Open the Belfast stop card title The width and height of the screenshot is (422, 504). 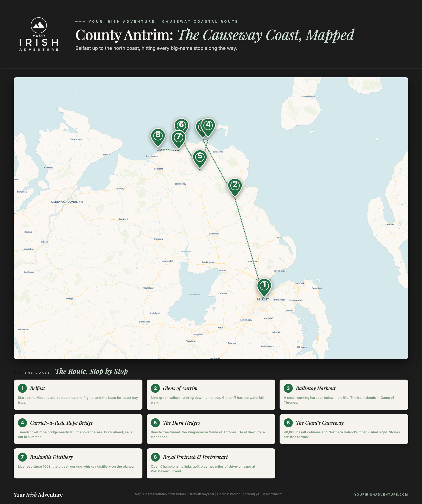[x=37, y=388]
